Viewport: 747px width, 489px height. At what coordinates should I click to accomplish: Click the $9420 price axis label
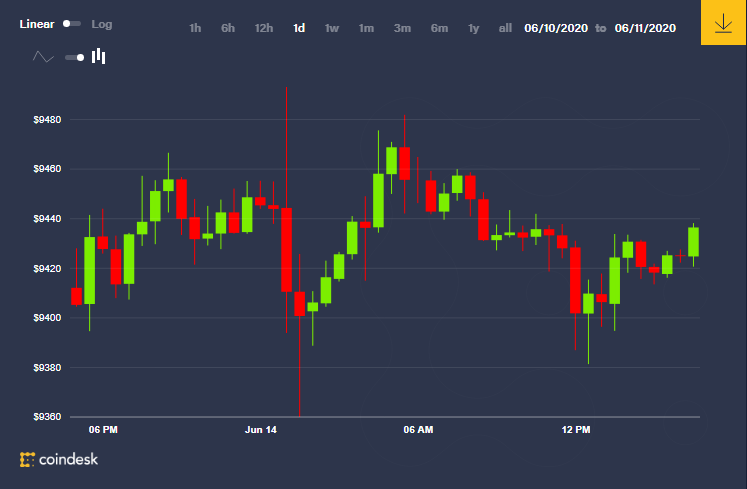coord(47,269)
